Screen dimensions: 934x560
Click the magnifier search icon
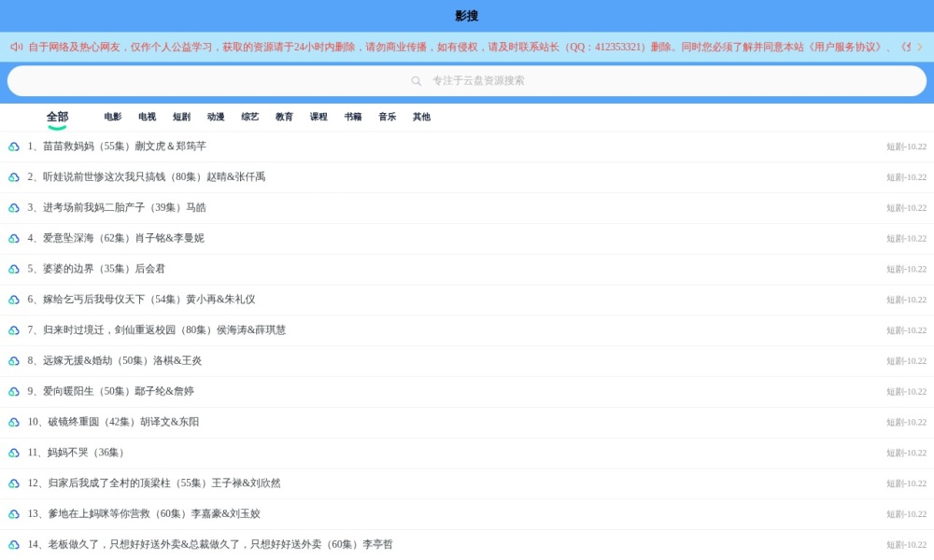(417, 81)
